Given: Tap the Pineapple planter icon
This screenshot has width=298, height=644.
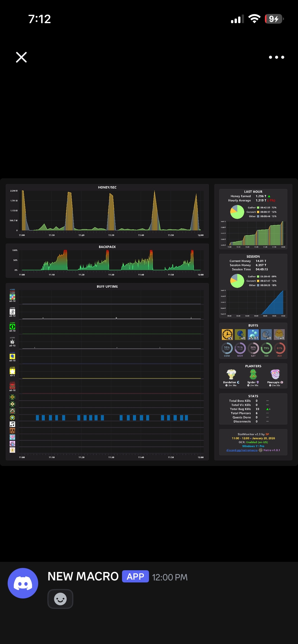Looking at the screenshot, I should [275, 374].
